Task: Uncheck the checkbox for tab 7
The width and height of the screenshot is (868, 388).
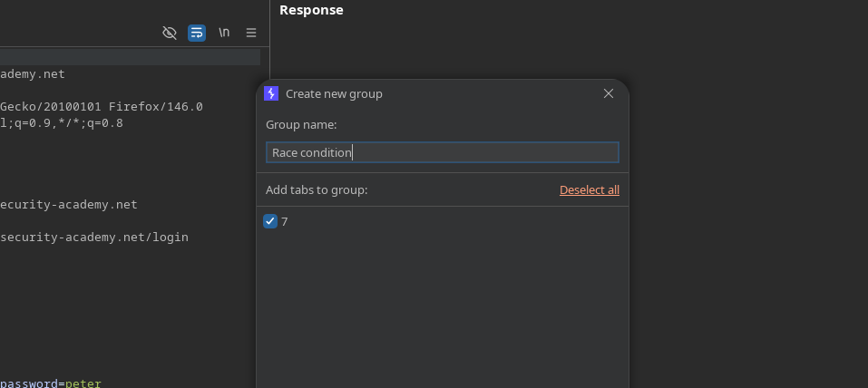Action: [x=270, y=221]
